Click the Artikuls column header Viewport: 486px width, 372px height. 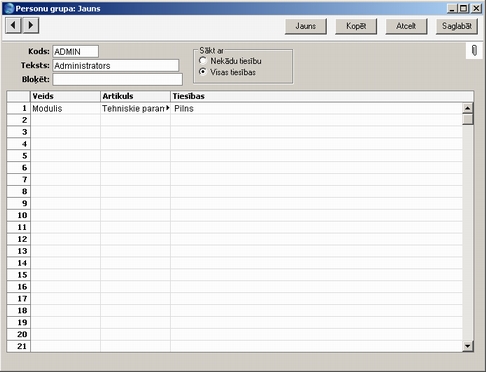(x=135, y=96)
